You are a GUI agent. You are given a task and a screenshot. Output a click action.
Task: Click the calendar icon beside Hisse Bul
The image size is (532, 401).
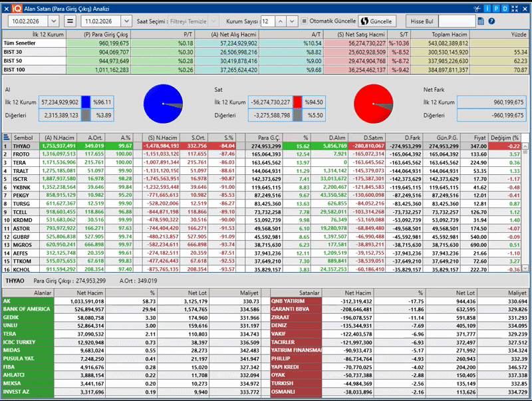[481, 21]
